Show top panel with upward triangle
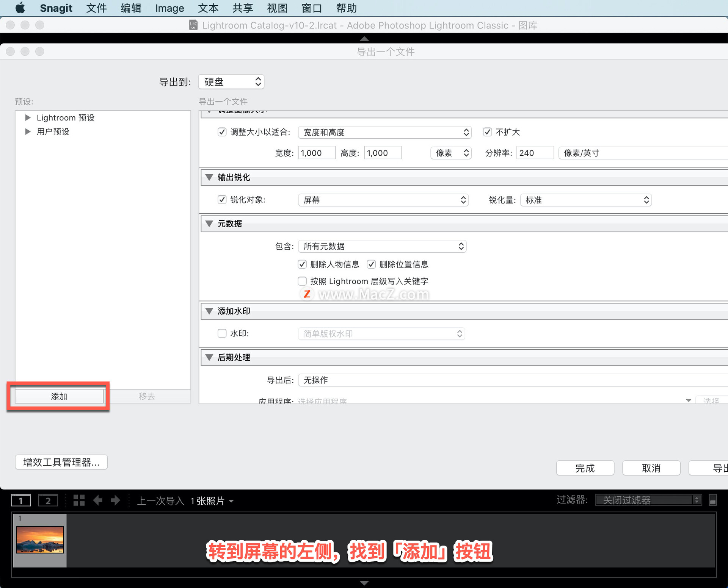This screenshot has height=588, width=728. tap(364, 39)
